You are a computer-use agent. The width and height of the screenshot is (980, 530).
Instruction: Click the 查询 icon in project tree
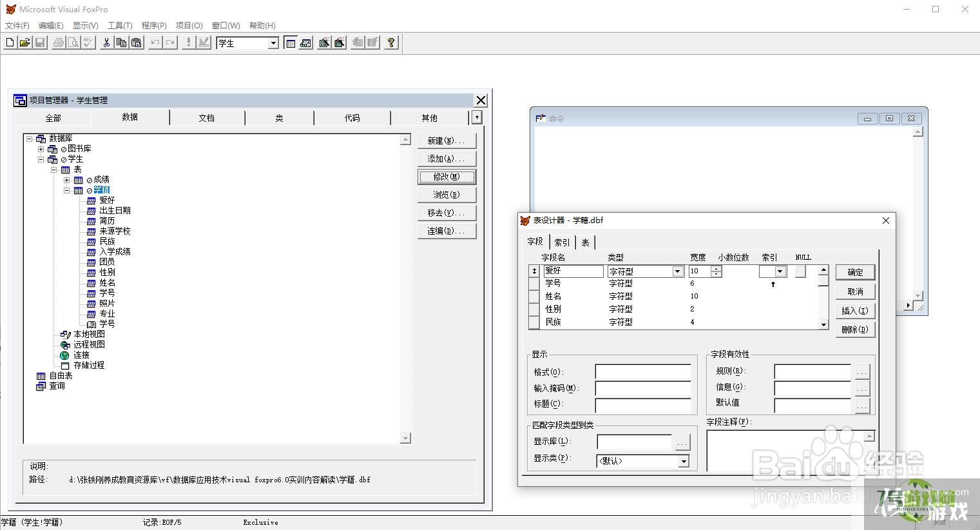[x=41, y=386]
